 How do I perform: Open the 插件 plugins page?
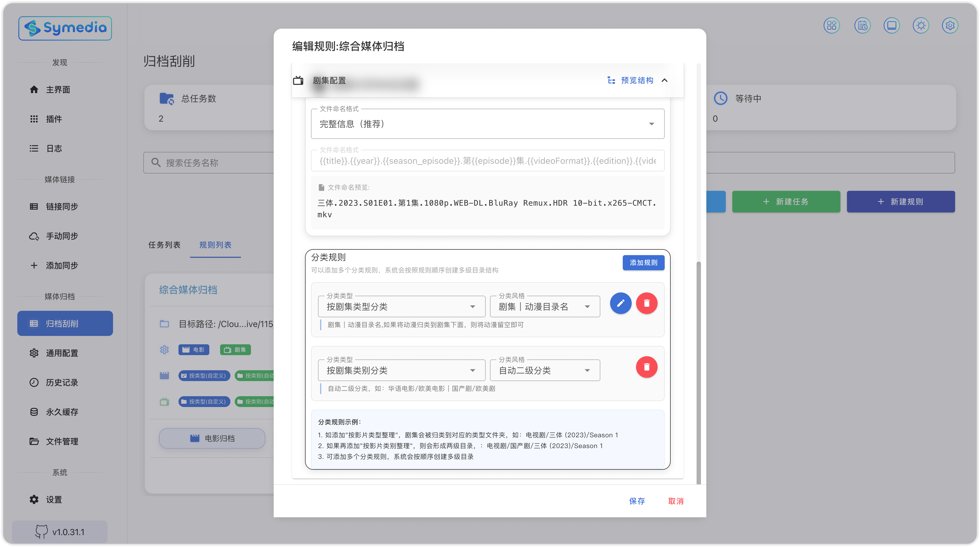(x=65, y=119)
